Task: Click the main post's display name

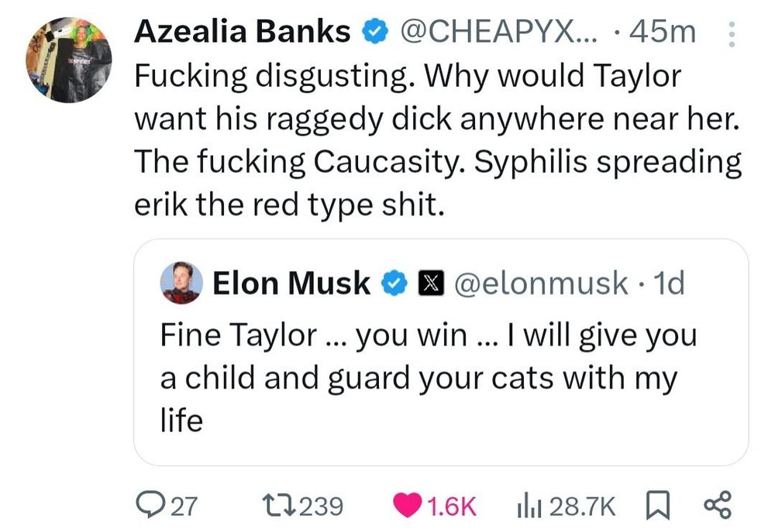Action: coord(242,33)
